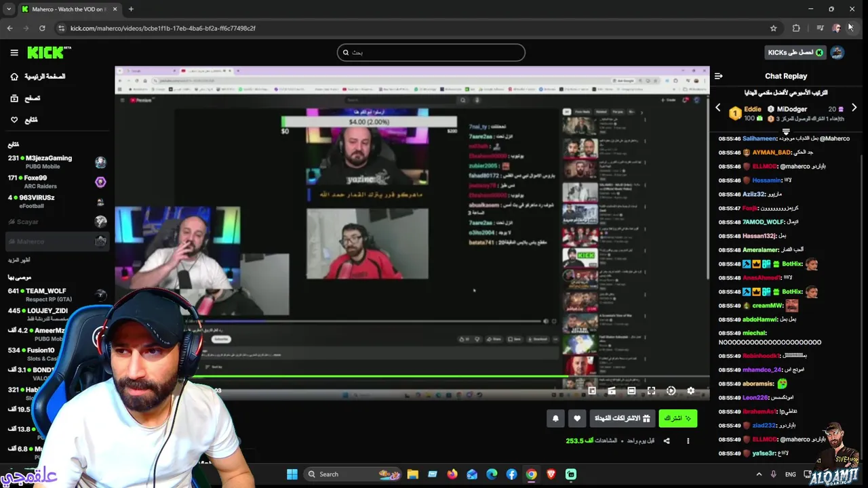
Task: Click the Robinhoodkl username in chat
Action: pyautogui.click(x=761, y=356)
